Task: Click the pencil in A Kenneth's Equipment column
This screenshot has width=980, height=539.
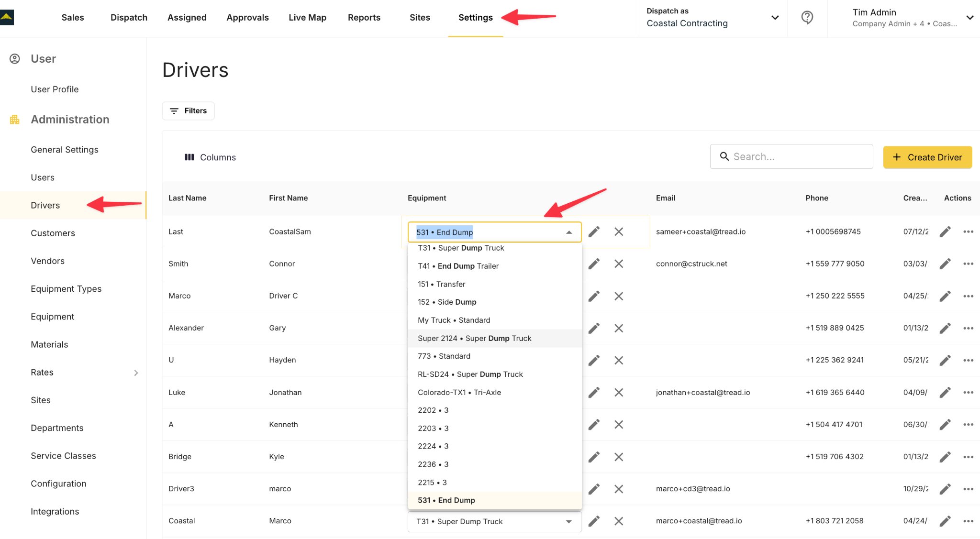Action: [594, 425]
